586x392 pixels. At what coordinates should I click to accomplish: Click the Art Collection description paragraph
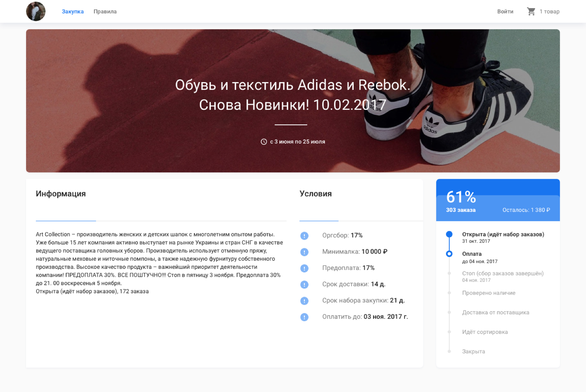(x=159, y=259)
